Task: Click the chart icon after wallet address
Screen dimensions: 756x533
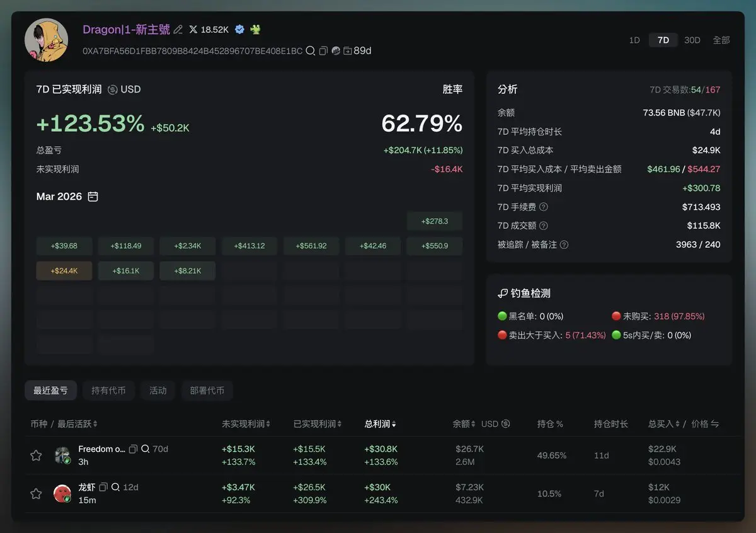Action: (x=336, y=50)
